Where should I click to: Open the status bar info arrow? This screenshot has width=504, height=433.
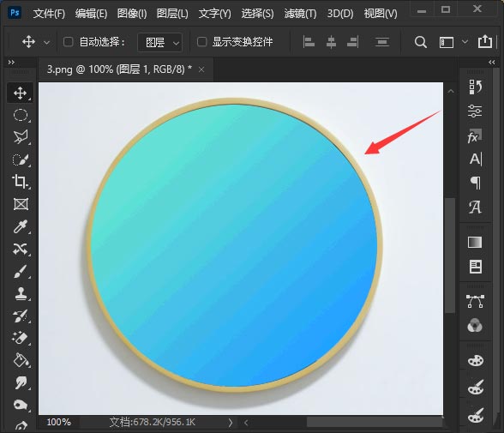coord(230,423)
